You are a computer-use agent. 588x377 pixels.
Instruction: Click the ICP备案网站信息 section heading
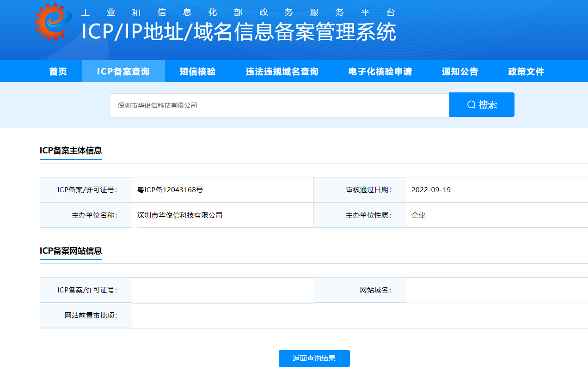pyautogui.click(x=71, y=251)
